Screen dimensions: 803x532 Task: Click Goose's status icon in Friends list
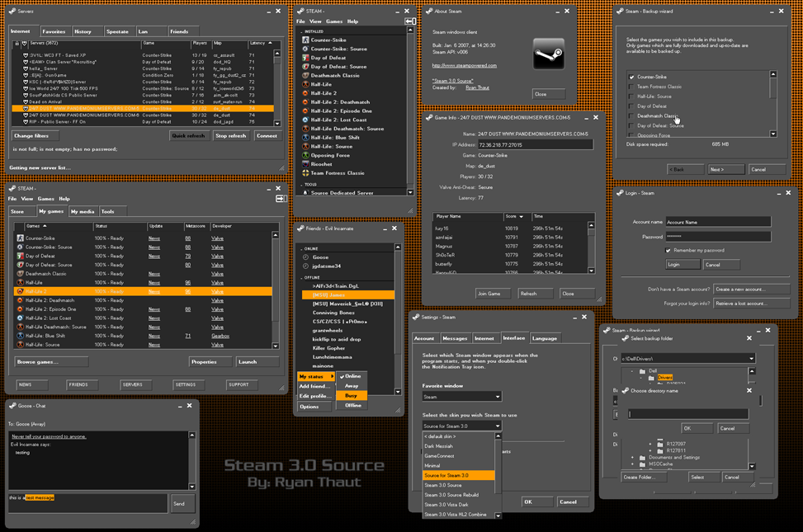pyautogui.click(x=305, y=257)
